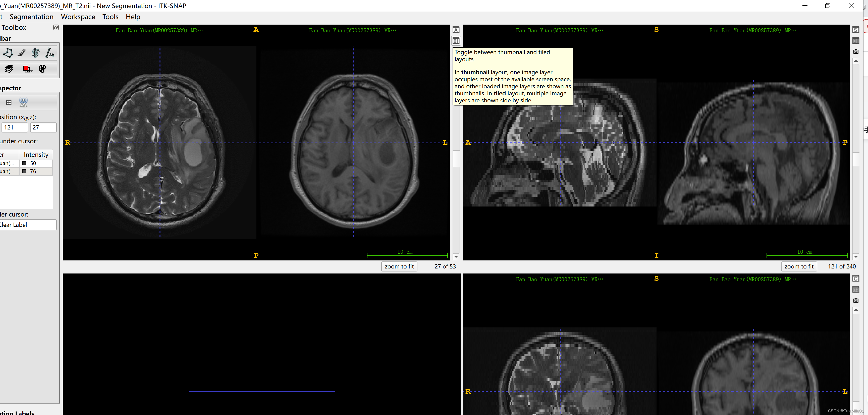Activate the Snake segmentation tool
The width and height of the screenshot is (868, 415).
tap(35, 53)
